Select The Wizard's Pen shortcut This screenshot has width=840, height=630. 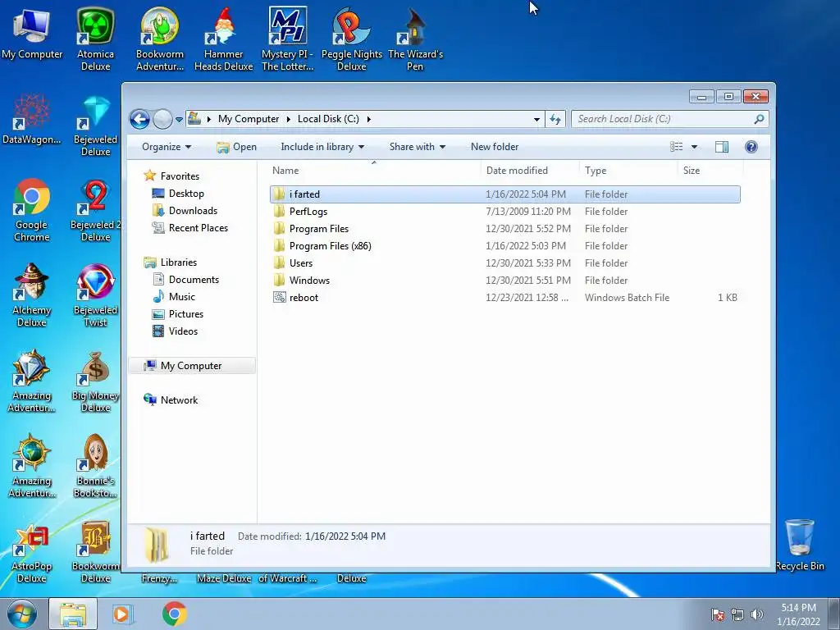415,39
